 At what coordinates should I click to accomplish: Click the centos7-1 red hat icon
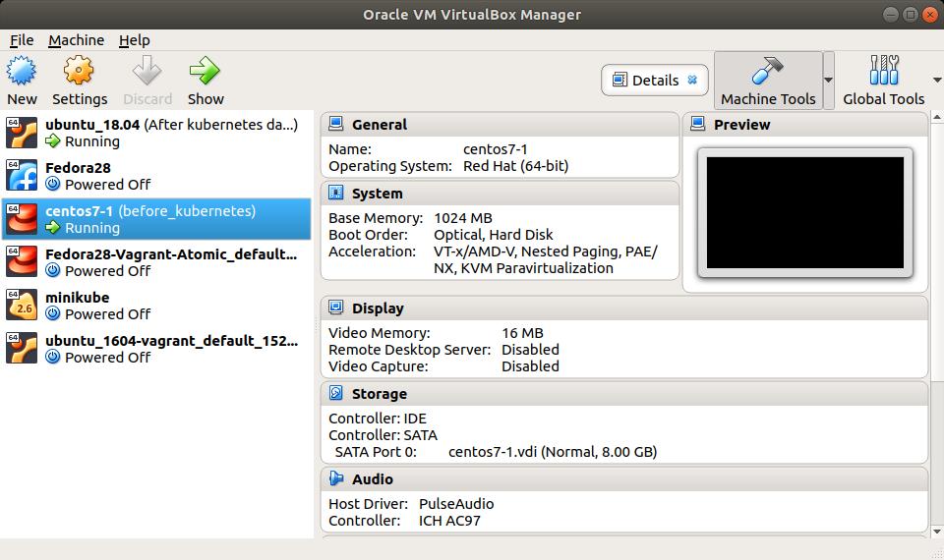[22, 219]
